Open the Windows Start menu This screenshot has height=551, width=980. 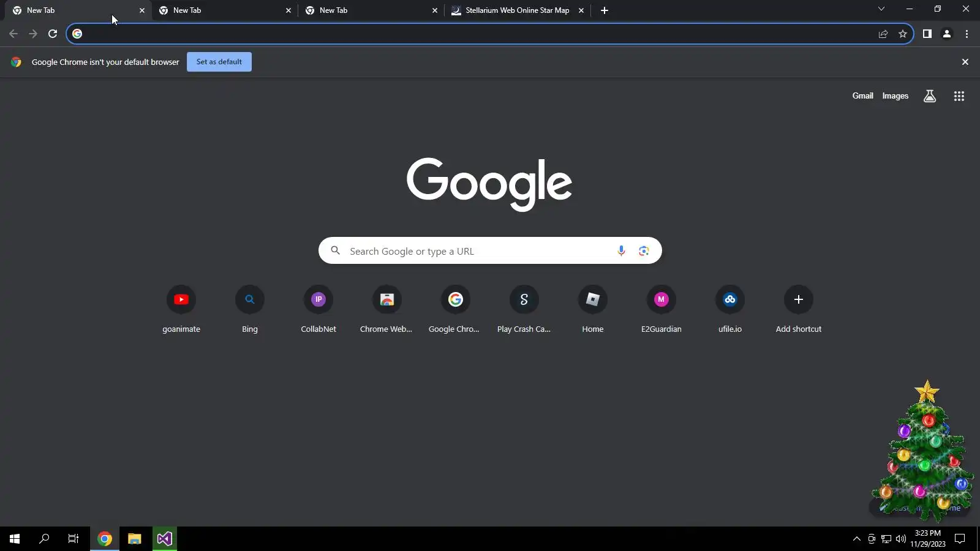(15, 539)
